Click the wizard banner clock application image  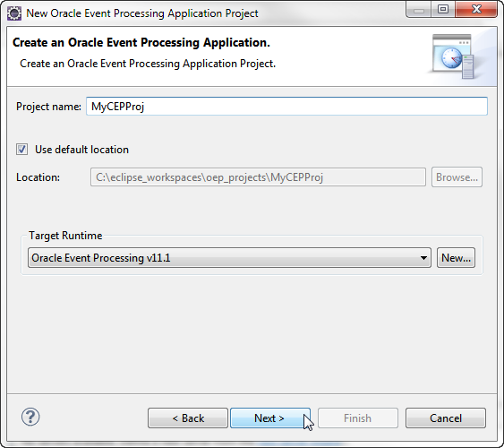coord(453,56)
